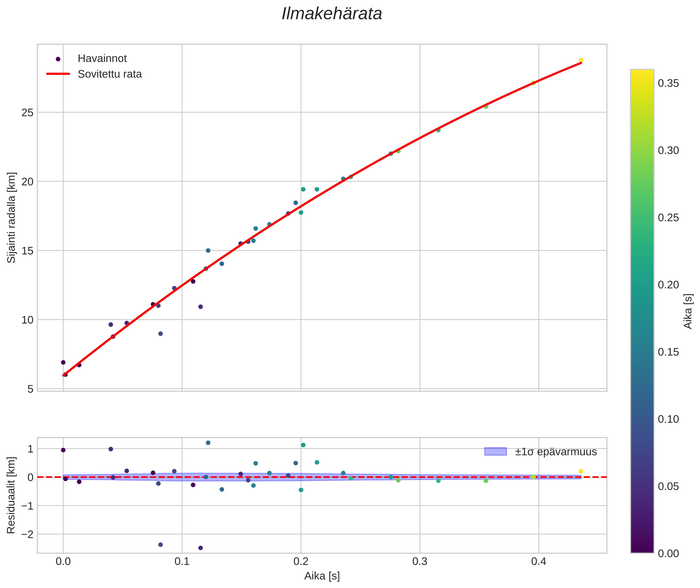The image size is (700, 588).
Task: Click the yellow top-right observation point
Action: point(581,60)
